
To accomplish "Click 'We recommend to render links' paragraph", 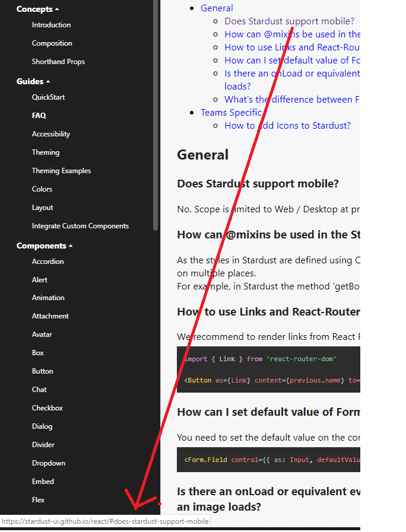I will (x=268, y=336).
